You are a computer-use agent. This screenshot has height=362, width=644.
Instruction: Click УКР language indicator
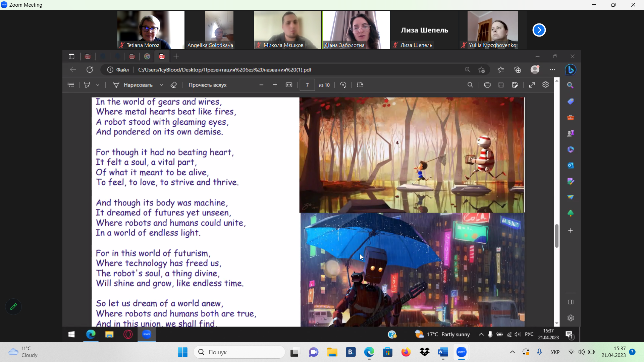555,352
